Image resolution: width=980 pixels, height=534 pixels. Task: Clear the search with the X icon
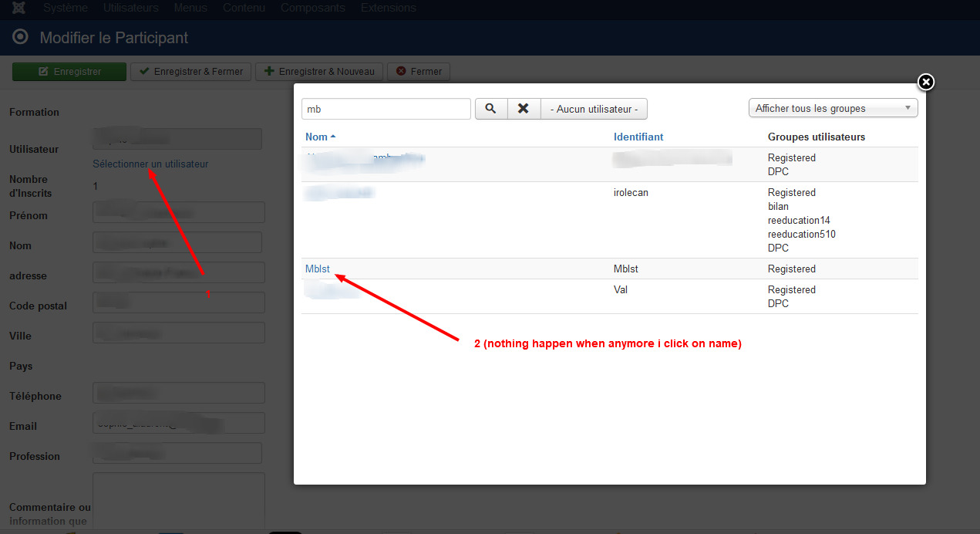(x=524, y=109)
